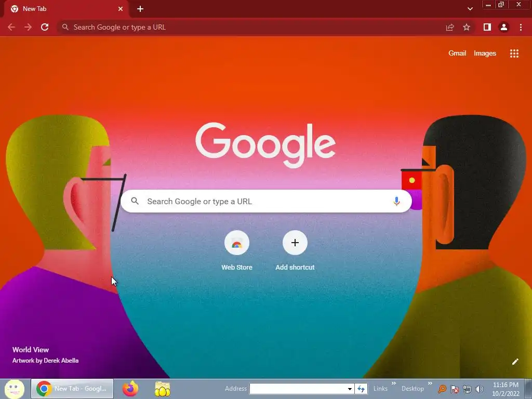This screenshot has height=399, width=532.
Task: Open the Chrome side panel
Action: pos(487,27)
